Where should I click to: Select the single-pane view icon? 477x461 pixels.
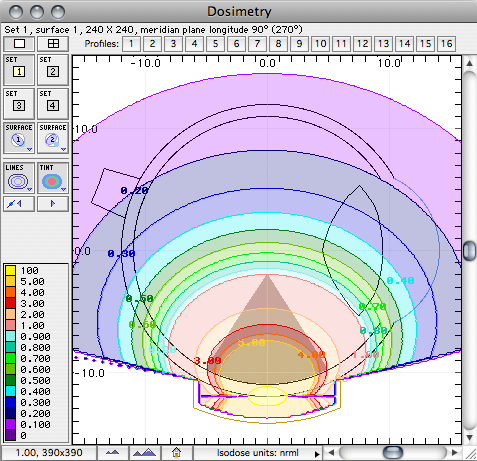[x=19, y=44]
